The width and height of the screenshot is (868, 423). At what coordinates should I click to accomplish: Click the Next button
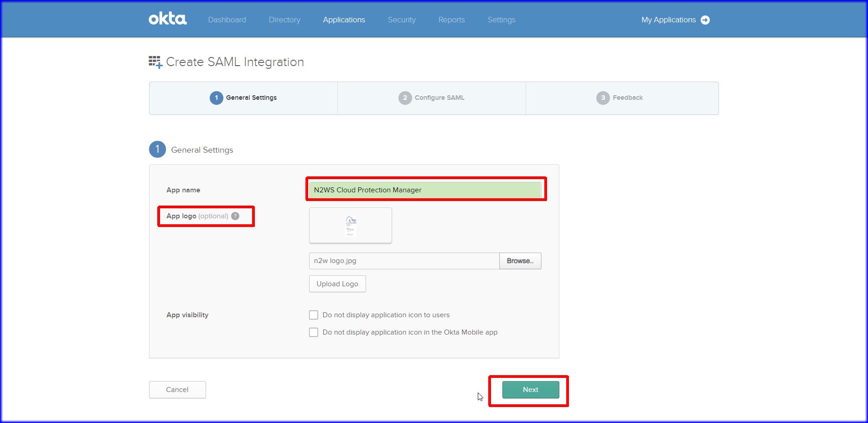531,390
